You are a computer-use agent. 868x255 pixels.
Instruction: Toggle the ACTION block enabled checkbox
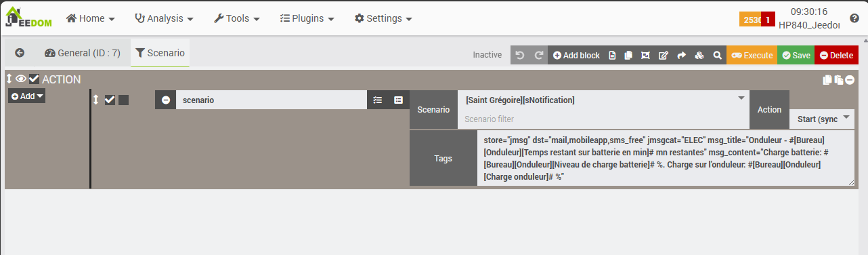coord(34,79)
